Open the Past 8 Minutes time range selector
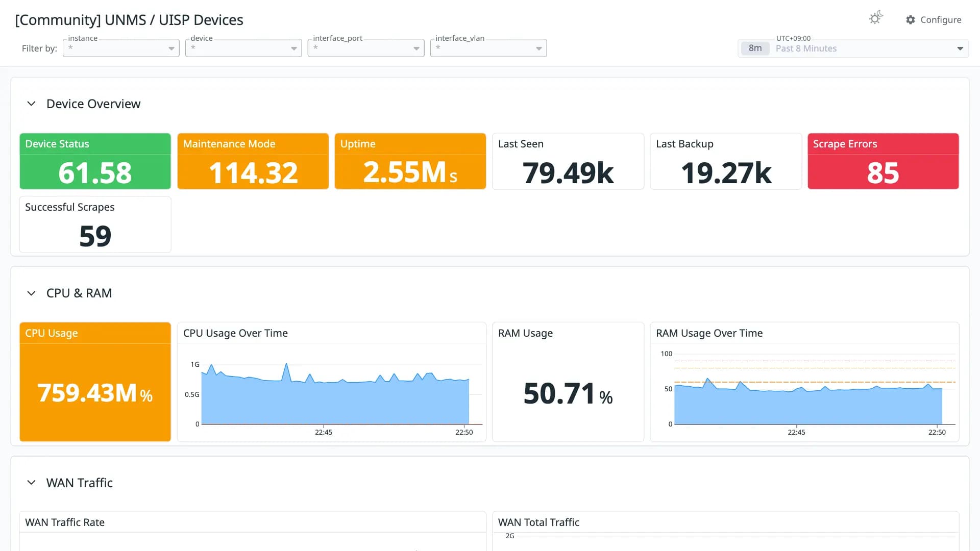 pyautogui.click(x=853, y=48)
